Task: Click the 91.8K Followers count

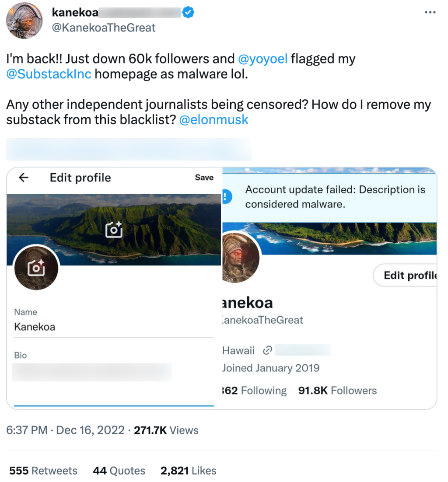Action: (x=337, y=391)
